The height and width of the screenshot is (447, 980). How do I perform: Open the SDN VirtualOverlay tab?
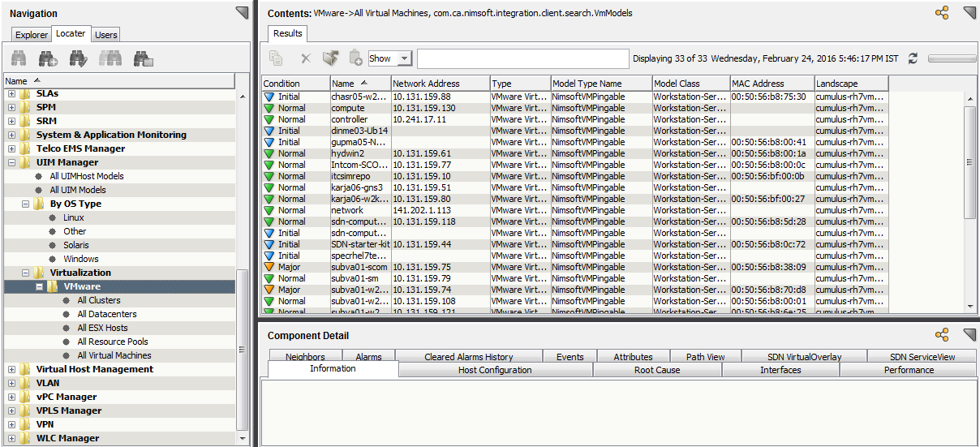(x=805, y=356)
